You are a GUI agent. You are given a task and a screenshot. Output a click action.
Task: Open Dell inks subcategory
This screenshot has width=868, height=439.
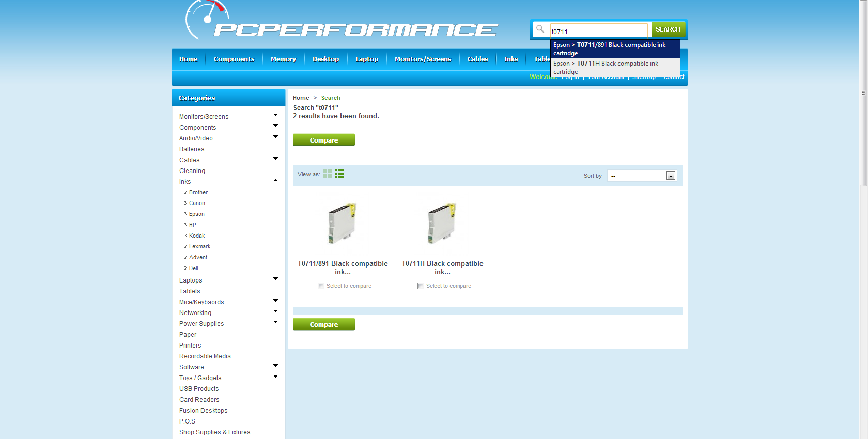coord(194,268)
